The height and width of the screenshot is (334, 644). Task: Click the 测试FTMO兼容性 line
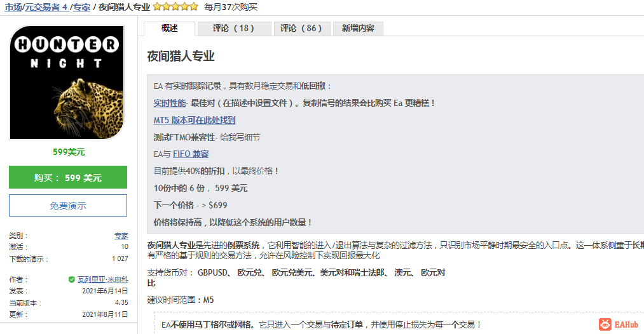[x=207, y=137]
